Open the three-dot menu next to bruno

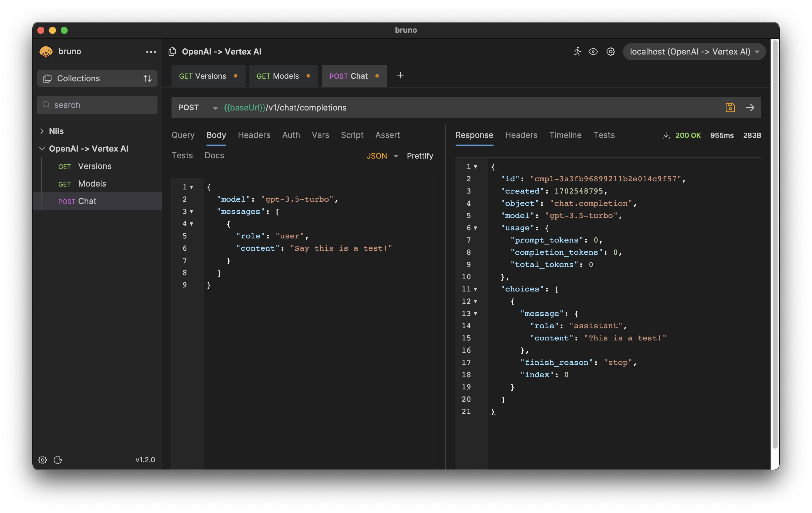[x=151, y=52]
